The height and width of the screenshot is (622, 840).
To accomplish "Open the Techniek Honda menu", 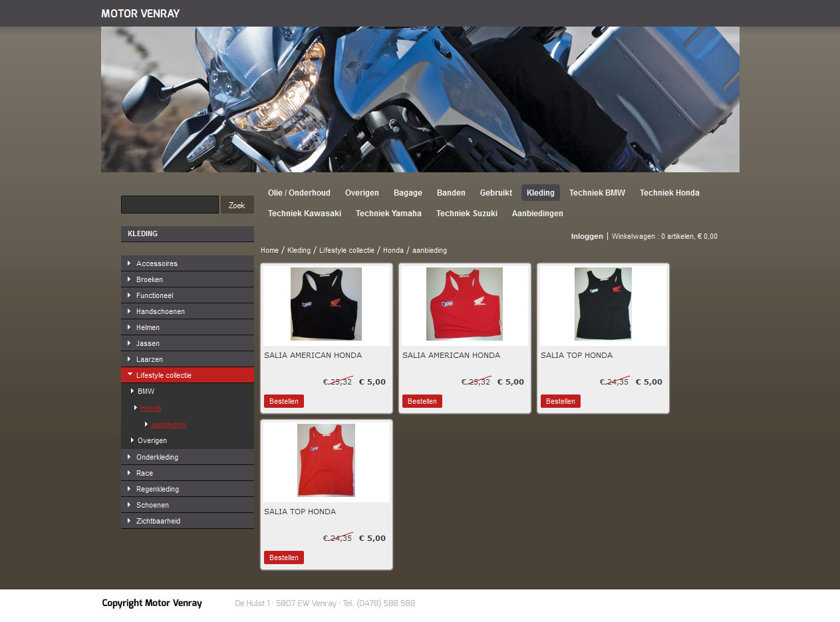I will 670,193.
